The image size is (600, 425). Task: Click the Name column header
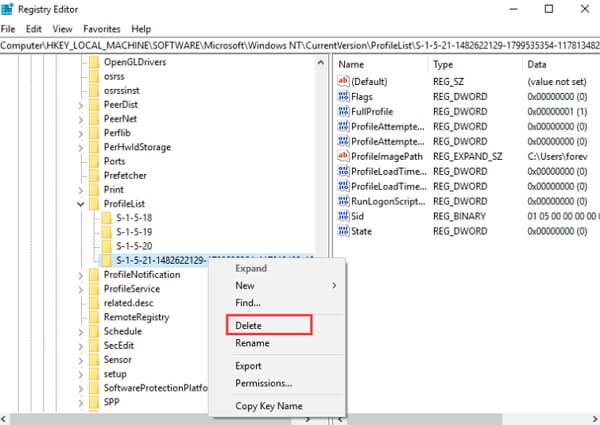[x=352, y=63]
